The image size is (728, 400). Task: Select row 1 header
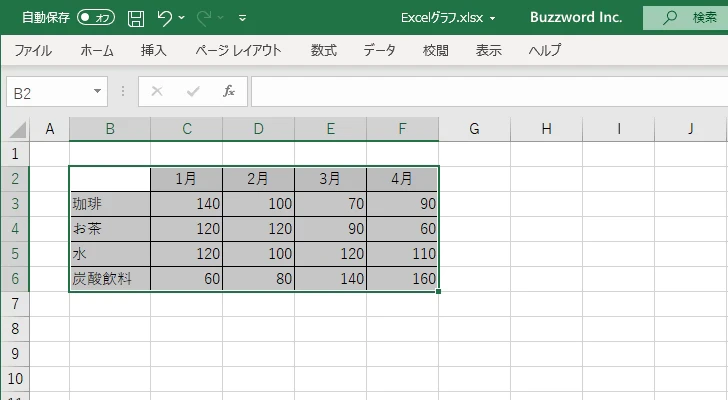15,154
